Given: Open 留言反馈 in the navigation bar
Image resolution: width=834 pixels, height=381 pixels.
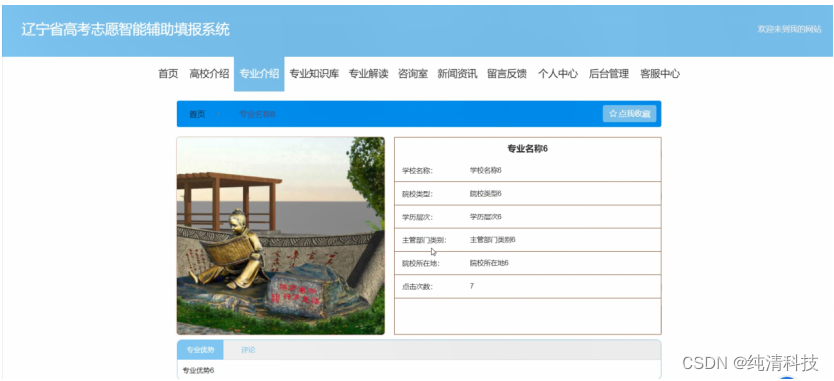Looking at the screenshot, I should tap(507, 74).
